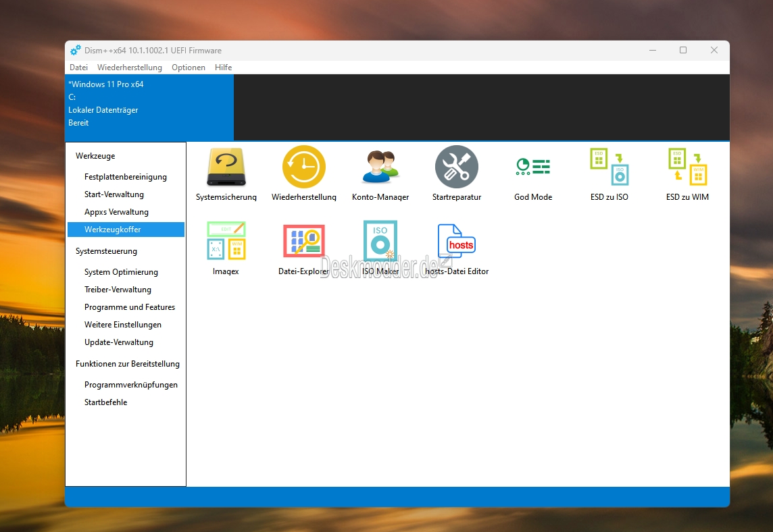Start the Startreparatur wrench tool

(x=457, y=167)
